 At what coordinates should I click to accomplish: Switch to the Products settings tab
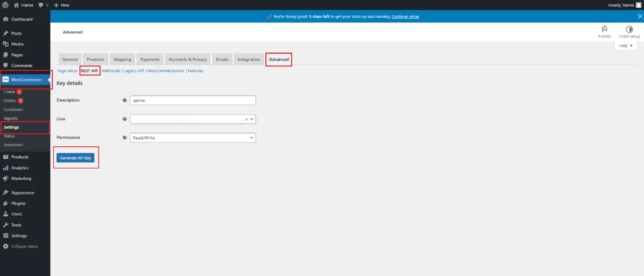(96, 59)
